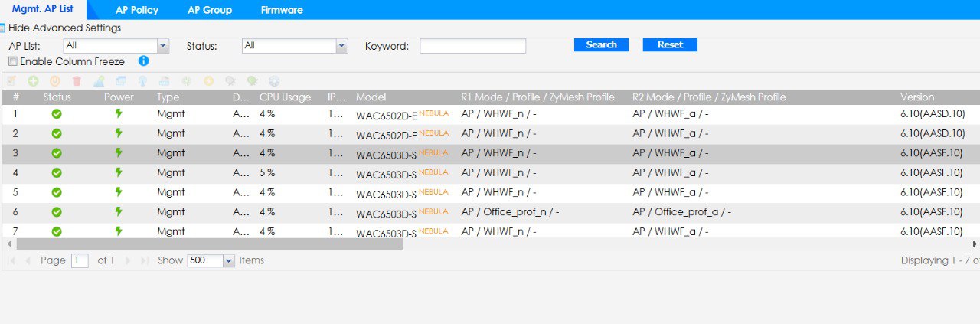Click the last page navigation arrow
This screenshot has height=324, width=980.
144,260
